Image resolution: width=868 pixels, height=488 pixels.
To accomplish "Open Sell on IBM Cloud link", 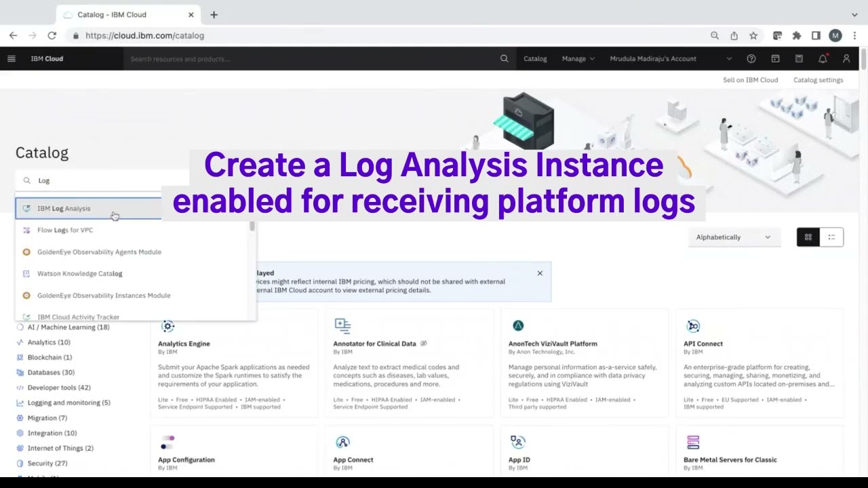I will point(750,80).
